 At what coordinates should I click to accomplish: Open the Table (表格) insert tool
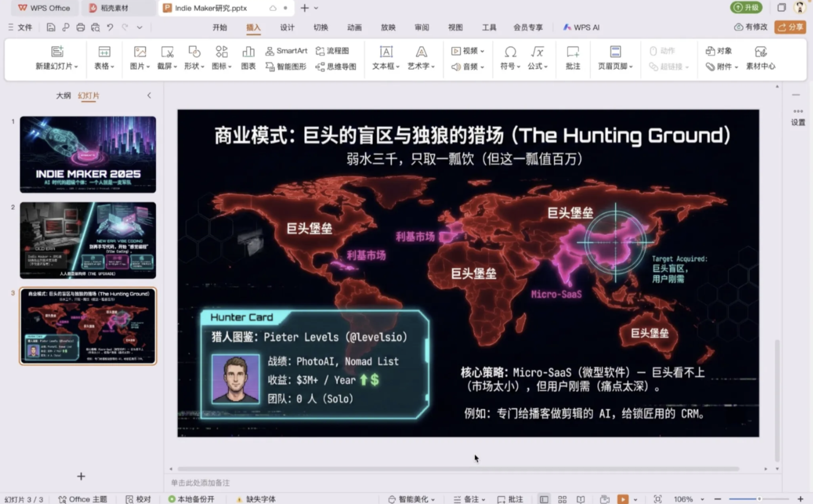pyautogui.click(x=104, y=57)
